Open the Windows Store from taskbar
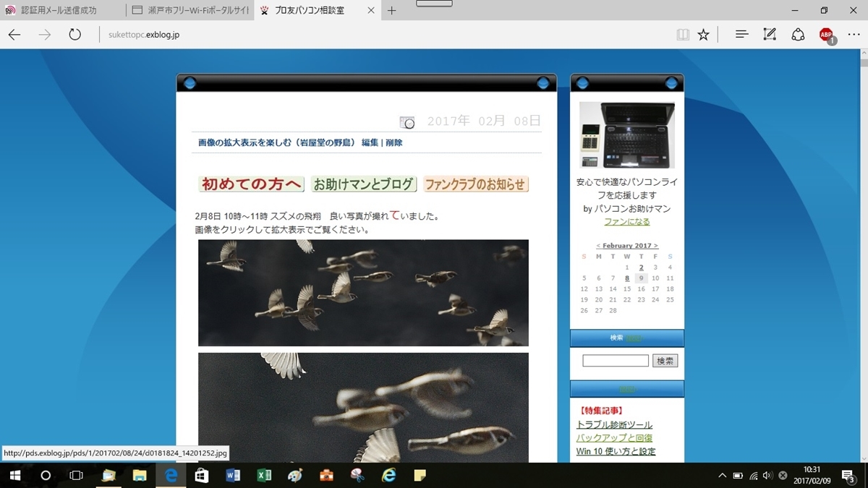868x488 pixels. 202,475
